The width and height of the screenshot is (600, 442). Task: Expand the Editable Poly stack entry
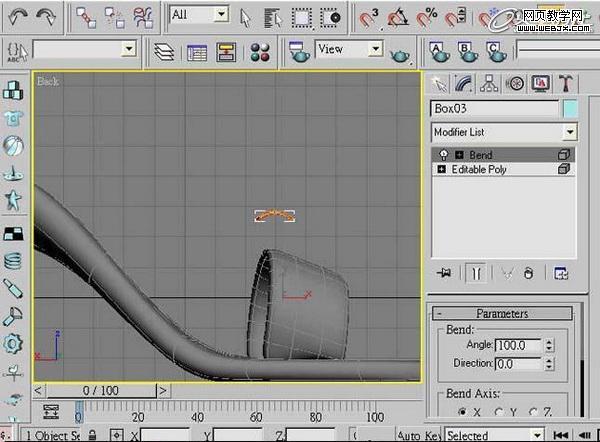point(442,169)
